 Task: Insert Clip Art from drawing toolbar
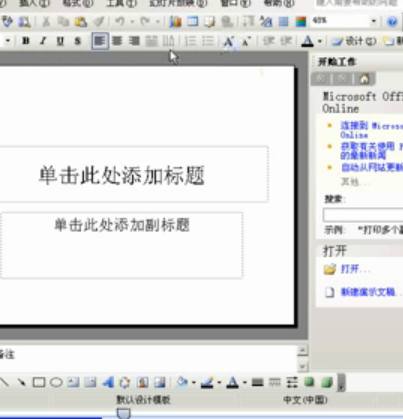click(143, 382)
